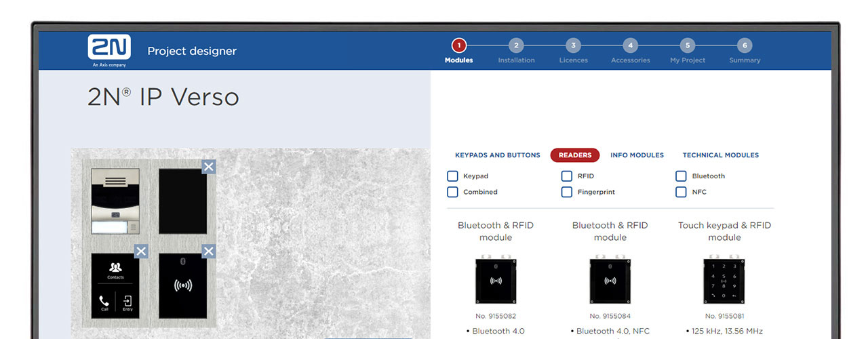
Task: Remove the blank black module
Action: 209,167
